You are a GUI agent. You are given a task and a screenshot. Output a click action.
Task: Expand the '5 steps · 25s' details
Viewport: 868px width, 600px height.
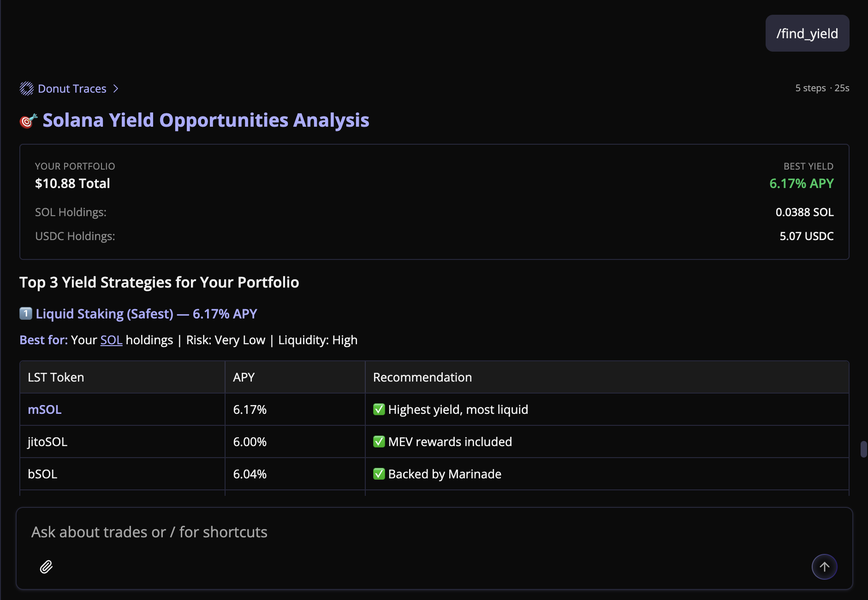click(822, 88)
